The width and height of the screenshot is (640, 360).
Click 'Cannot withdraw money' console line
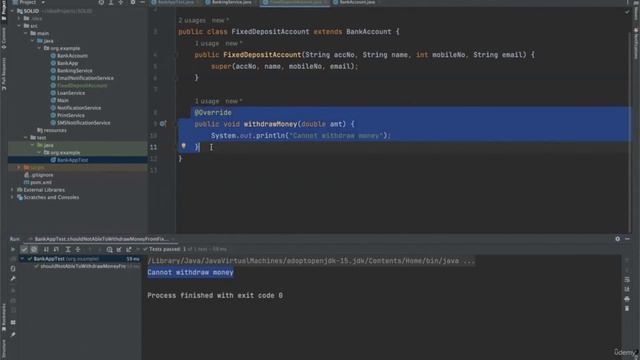(x=190, y=272)
